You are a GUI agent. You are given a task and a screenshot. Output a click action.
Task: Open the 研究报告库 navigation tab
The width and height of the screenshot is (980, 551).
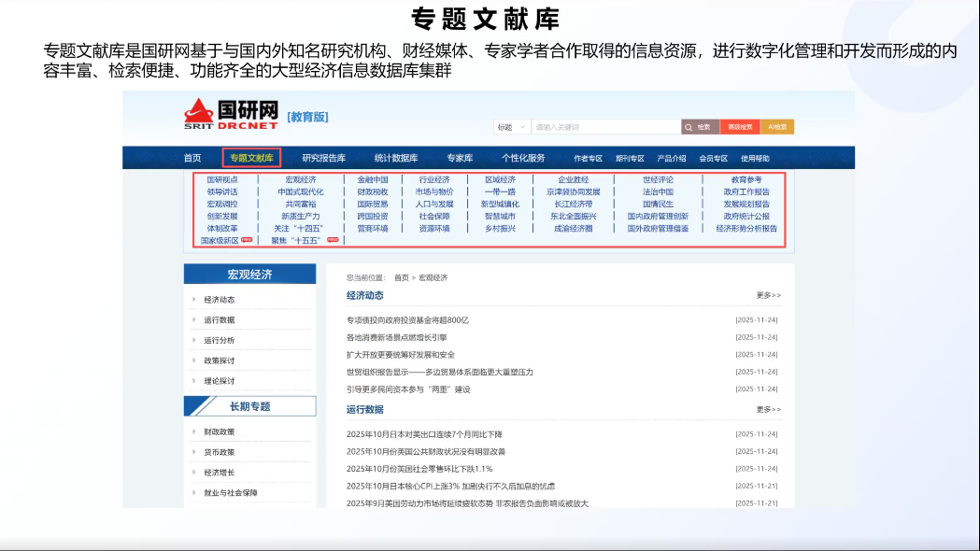[323, 159]
